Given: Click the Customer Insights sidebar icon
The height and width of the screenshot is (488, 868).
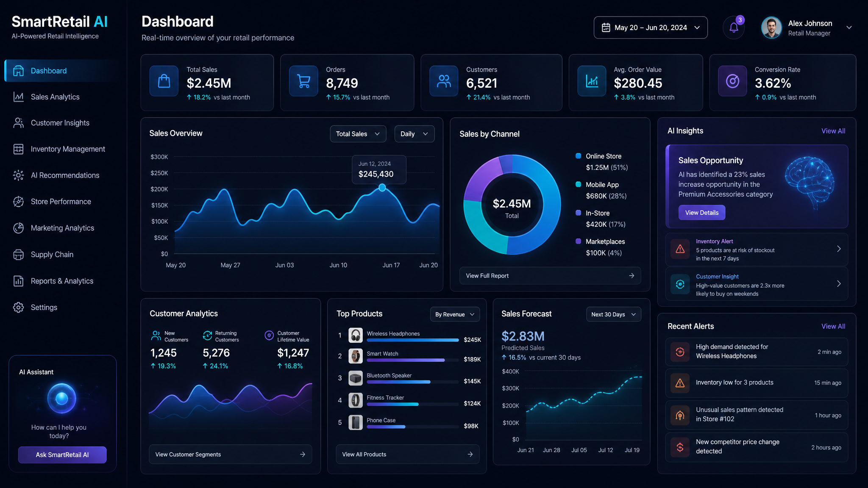Looking at the screenshot, I should tap(18, 123).
